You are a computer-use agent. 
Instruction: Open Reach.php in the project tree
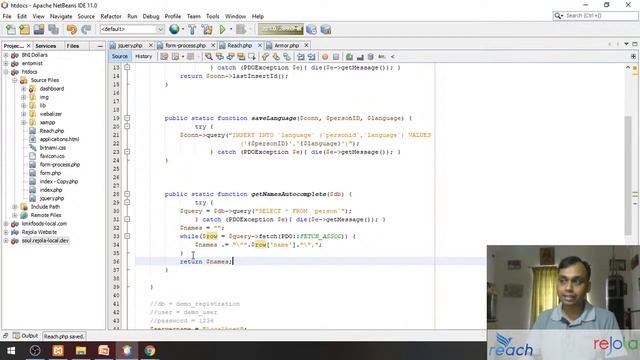pos(52,131)
